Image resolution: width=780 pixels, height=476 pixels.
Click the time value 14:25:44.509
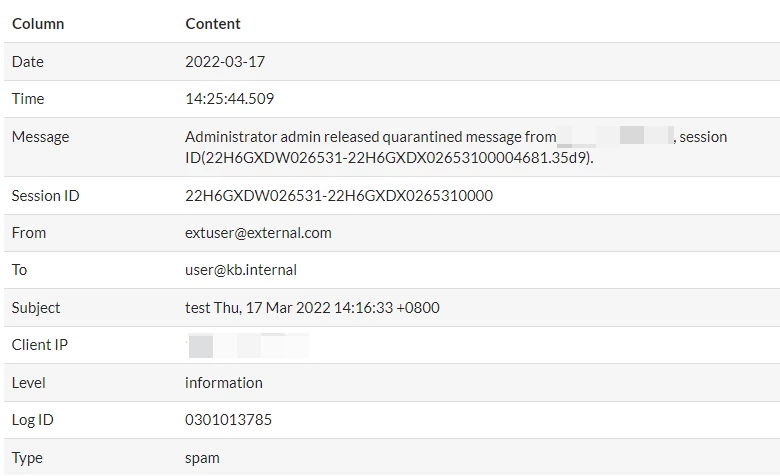[229, 98]
